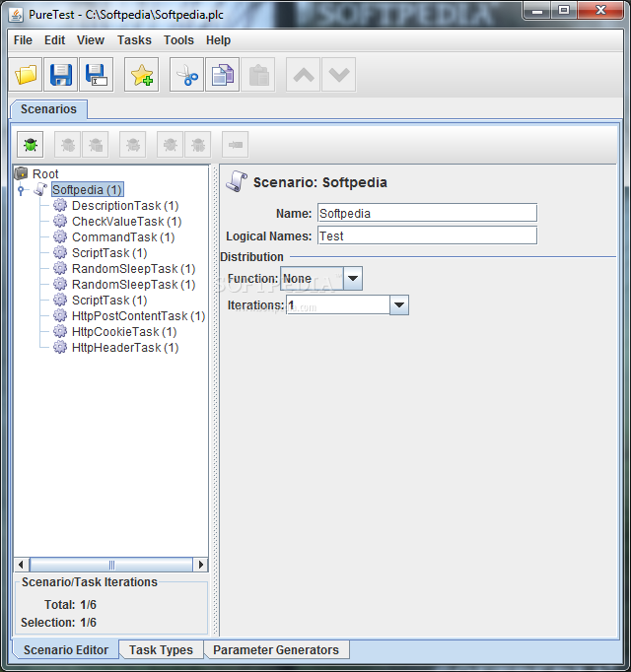Select DescriptionTask (1) in the tree
The width and height of the screenshot is (631, 672).
coord(125,206)
